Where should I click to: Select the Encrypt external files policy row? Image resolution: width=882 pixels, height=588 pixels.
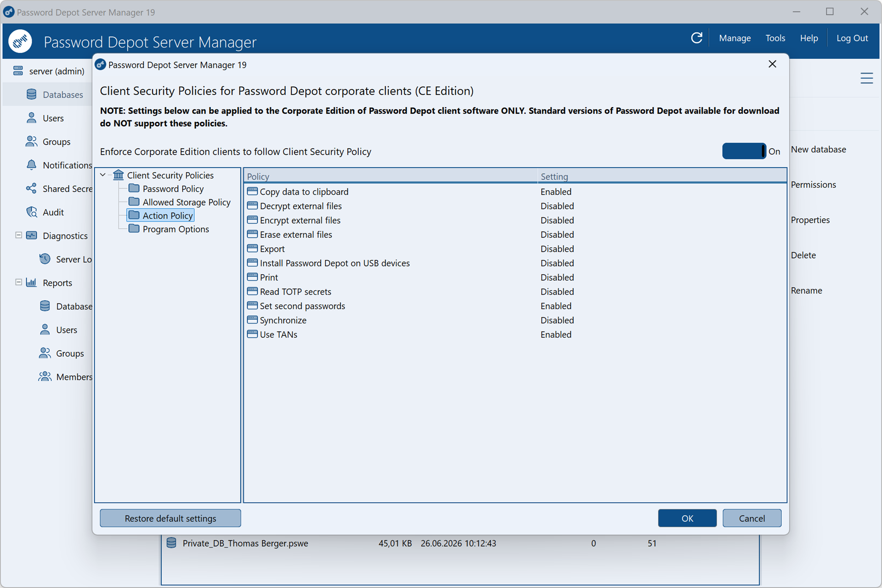(514, 220)
